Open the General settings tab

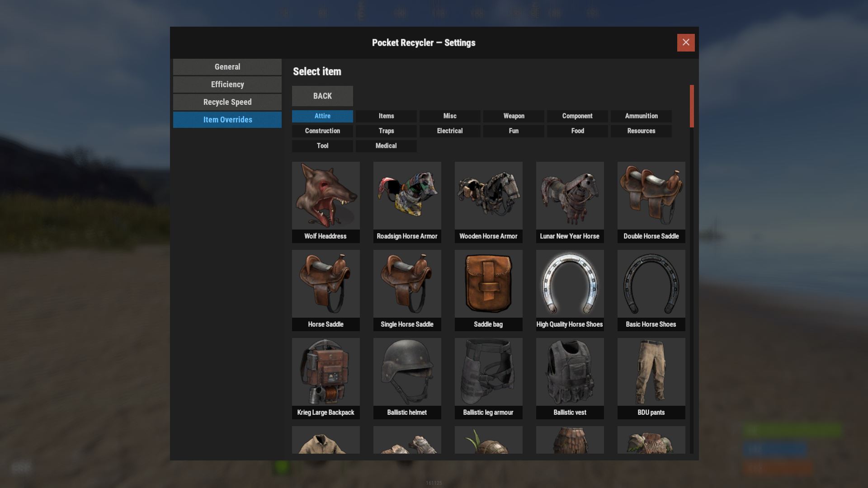tap(227, 67)
